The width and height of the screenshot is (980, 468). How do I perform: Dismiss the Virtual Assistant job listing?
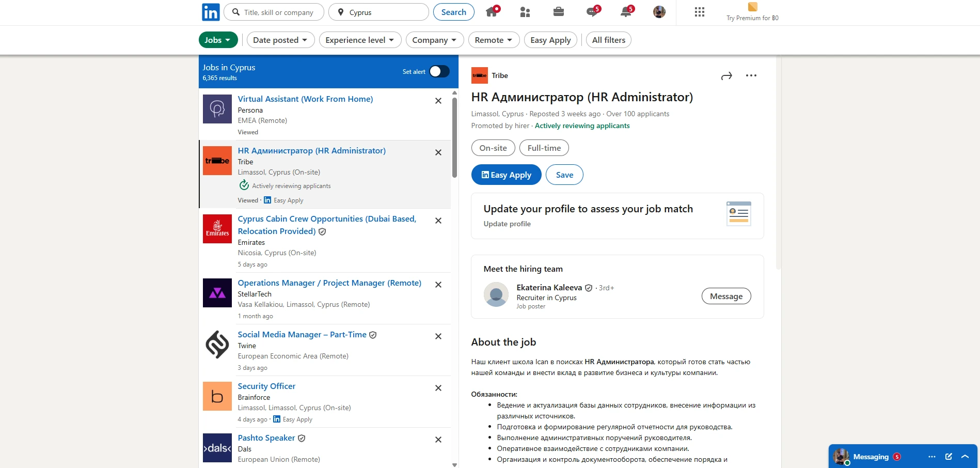point(438,101)
